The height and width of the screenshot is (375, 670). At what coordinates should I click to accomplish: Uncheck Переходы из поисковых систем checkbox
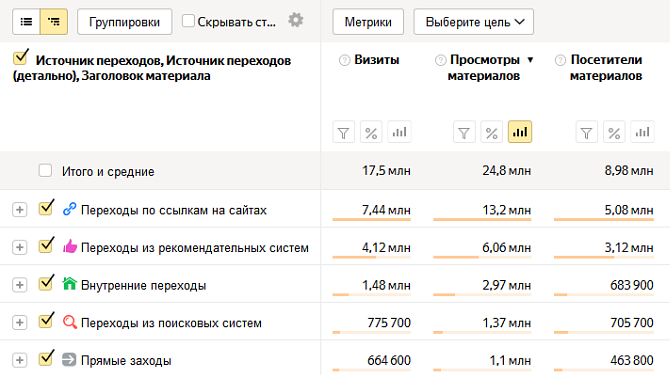[x=45, y=321]
